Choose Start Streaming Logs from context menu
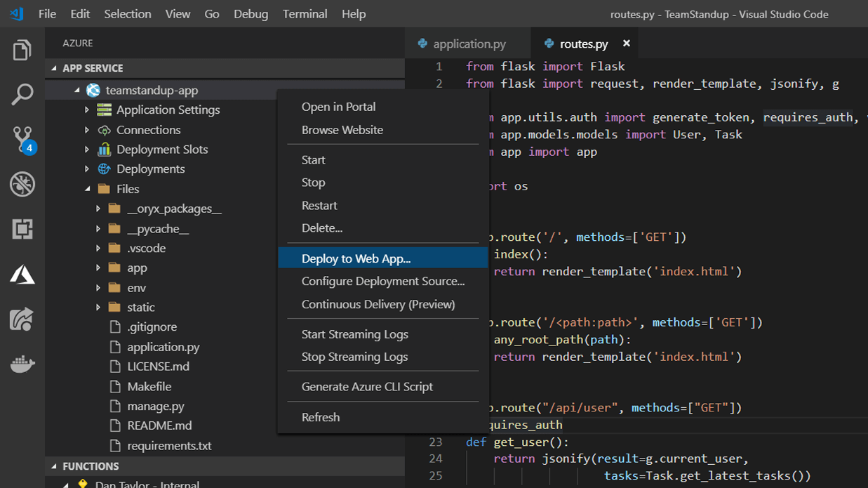This screenshot has width=868, height=488. 354,334
